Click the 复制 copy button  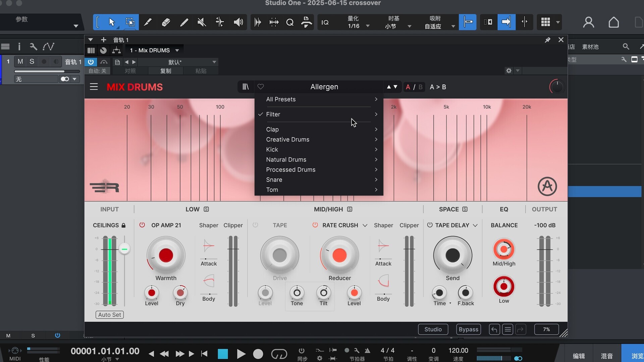click(166, 71)
